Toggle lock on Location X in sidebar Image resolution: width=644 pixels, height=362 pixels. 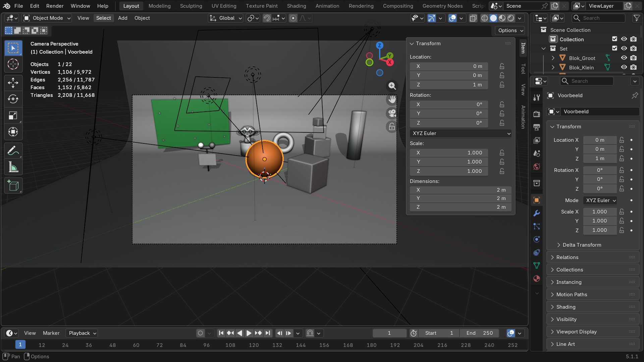coord(502,66)
